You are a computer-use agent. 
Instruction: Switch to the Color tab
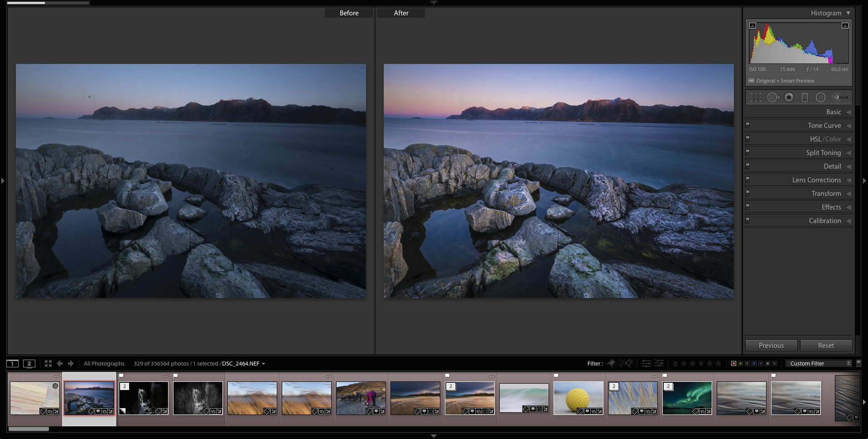(x=833, y=139)
